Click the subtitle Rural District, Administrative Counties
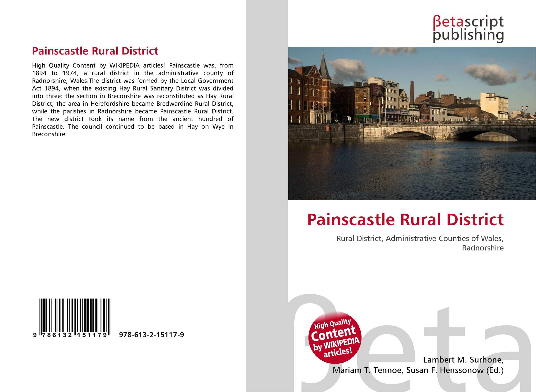Screen dimensions: 536x392 click(x=420, y=238)
